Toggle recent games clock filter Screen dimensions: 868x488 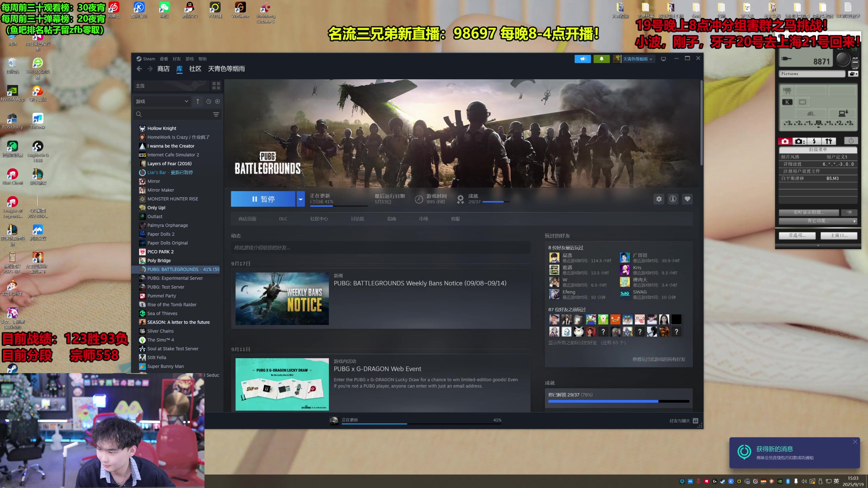pos(209,101)
